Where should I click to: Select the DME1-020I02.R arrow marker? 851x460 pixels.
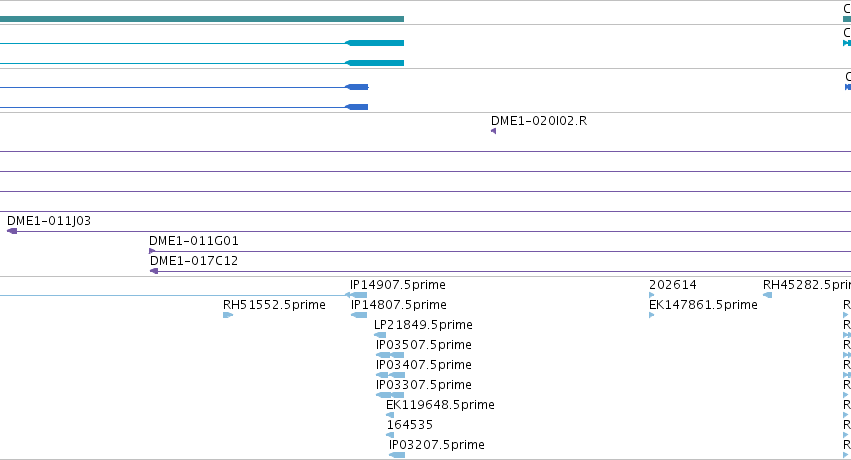click(493, 131)
